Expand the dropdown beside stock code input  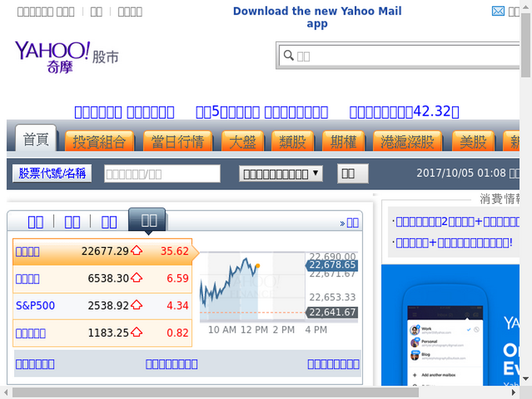coord(281,174)
